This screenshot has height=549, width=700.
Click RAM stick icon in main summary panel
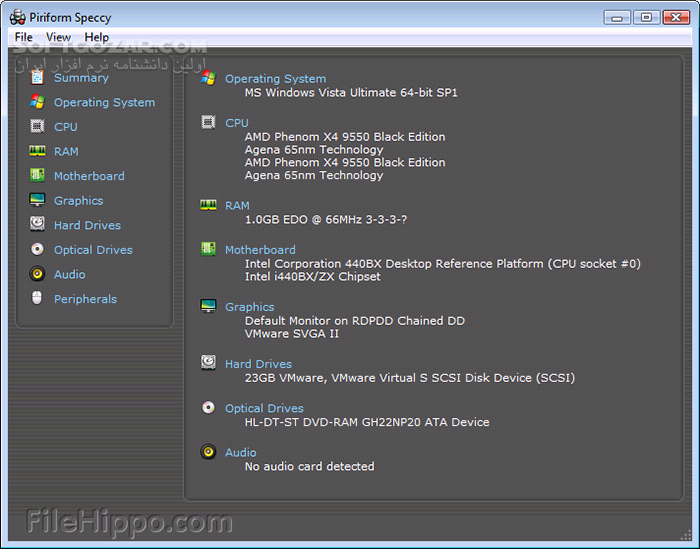point(208,205)
